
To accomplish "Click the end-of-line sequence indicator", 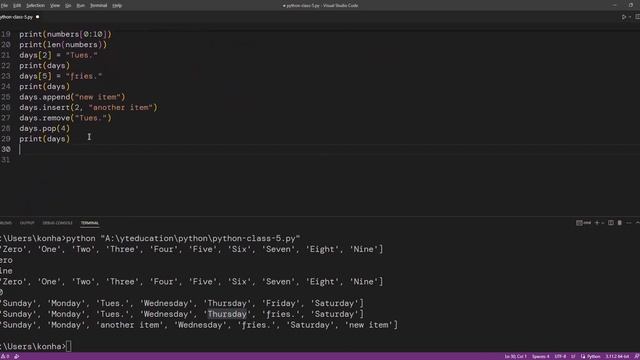I will pyautogui.click(x=573, y=356).
